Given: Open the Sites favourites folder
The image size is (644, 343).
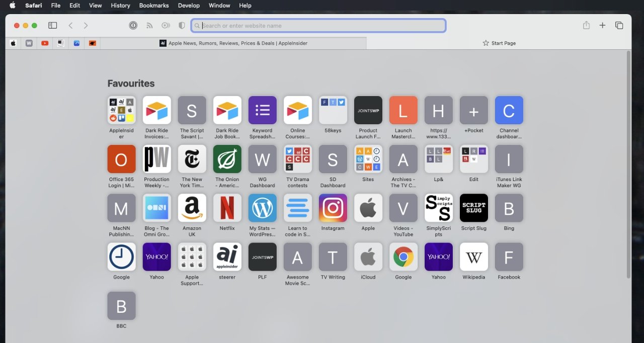Looking at the screenshot, I should pyautogui.click(x=368, y=159).
